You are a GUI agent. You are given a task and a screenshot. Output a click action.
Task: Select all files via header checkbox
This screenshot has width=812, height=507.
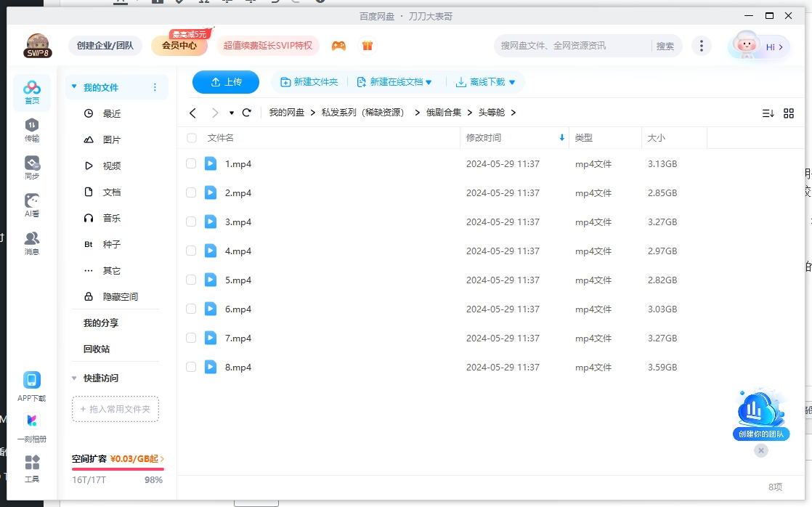pyautogui.click(x=191, y=137)
